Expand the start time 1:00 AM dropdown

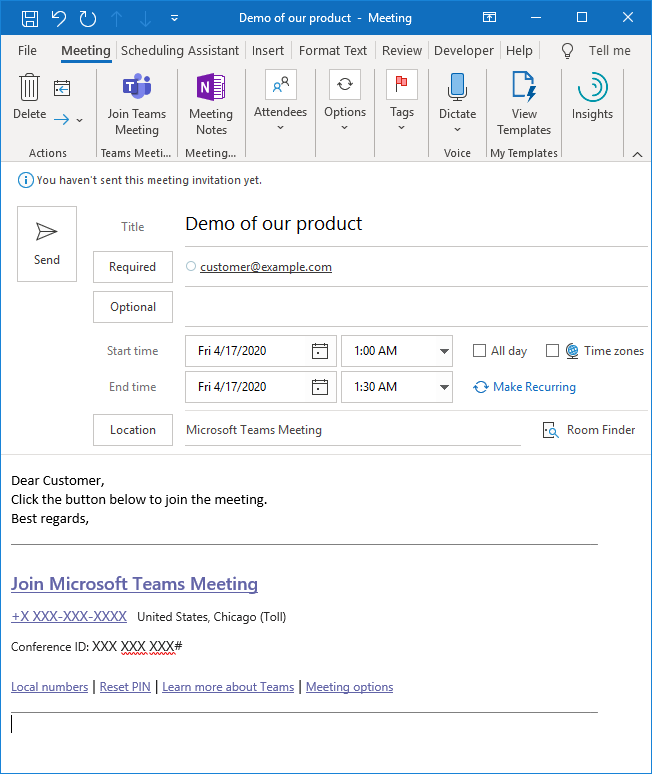[444, 351]
